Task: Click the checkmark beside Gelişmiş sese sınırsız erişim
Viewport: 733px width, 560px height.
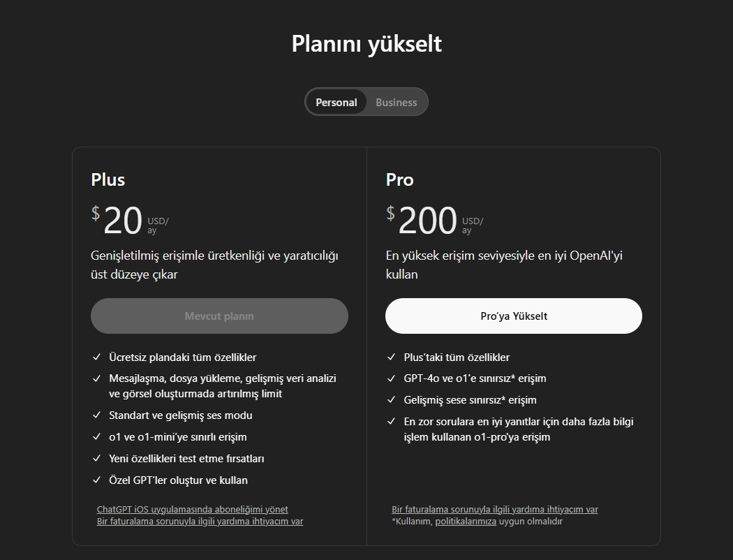Action: [392, 399]
